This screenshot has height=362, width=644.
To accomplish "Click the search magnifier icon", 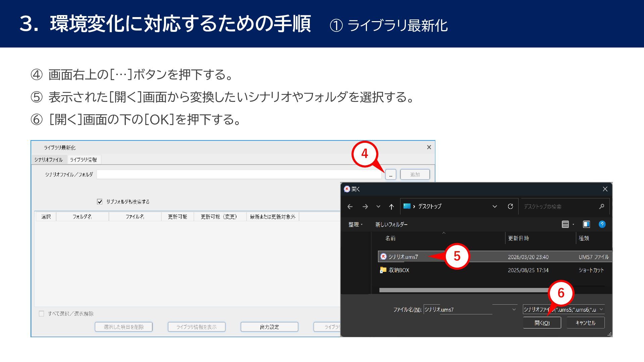I will coord(602,206).
